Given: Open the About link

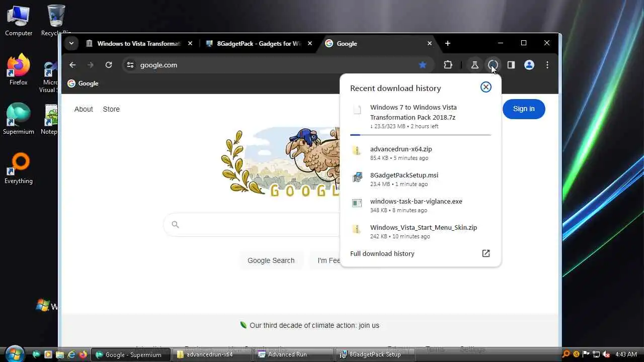Looking at the screenshot, I should tap(84, 109).
